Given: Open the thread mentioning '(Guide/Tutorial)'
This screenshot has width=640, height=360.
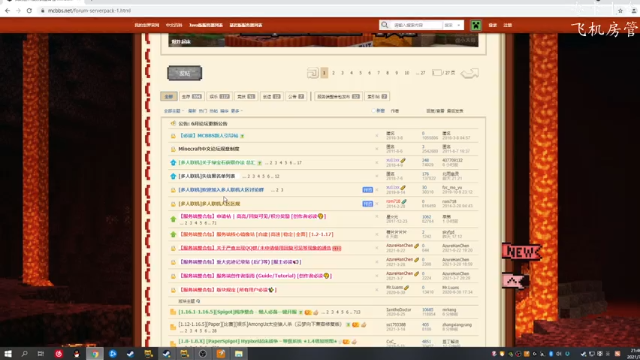Looking at the screenshot, I should (x=256, y=276).
